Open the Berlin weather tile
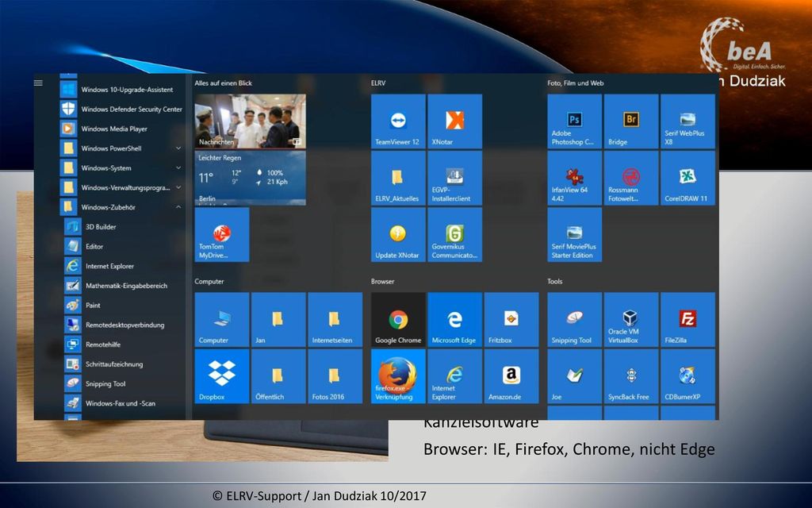The image size is (812, 508). click(250, 178)
